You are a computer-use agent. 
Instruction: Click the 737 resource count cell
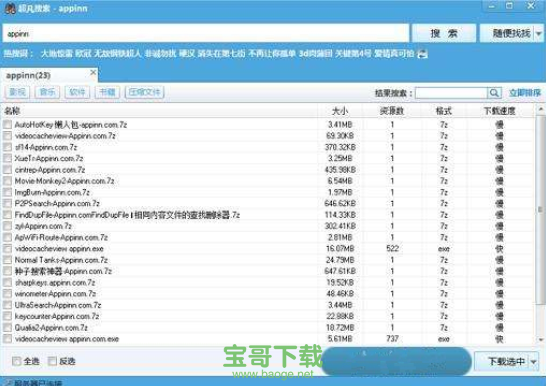(x=392, y=339)
